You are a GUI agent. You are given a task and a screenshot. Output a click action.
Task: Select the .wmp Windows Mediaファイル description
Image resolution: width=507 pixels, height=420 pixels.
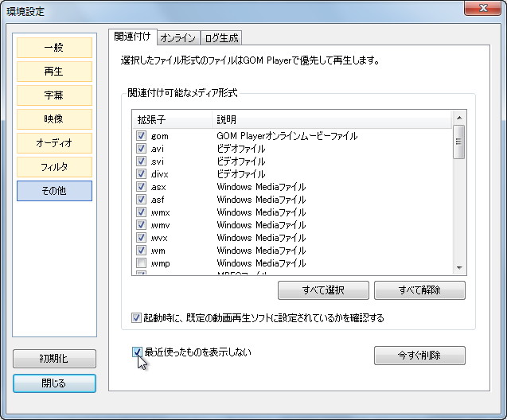[261, 263]
